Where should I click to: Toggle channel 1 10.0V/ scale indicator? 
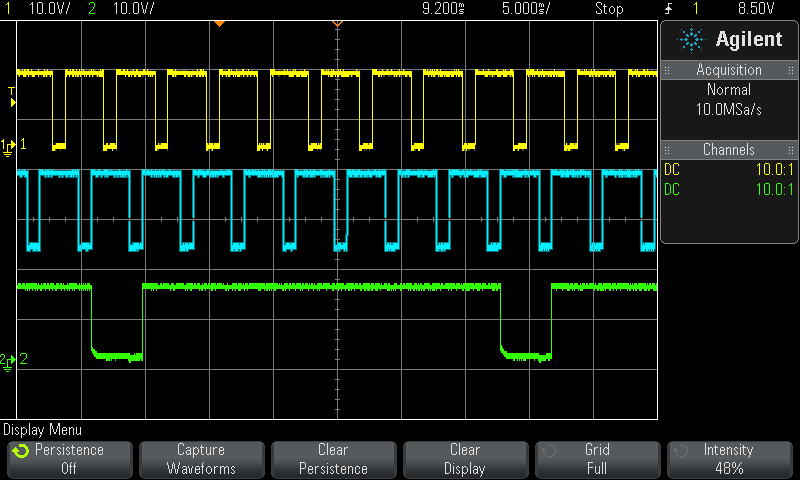(36, 9)
